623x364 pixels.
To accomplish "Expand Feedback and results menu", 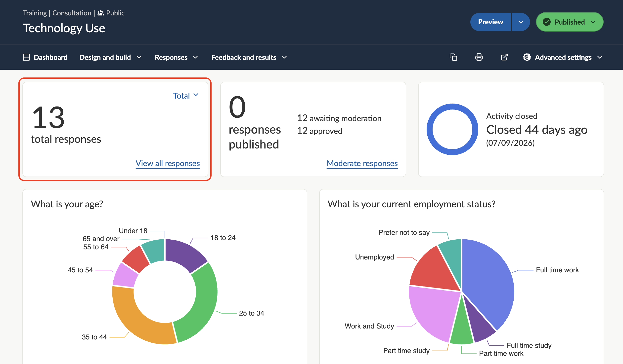I will pyautogui.click(x=249, y=57).
